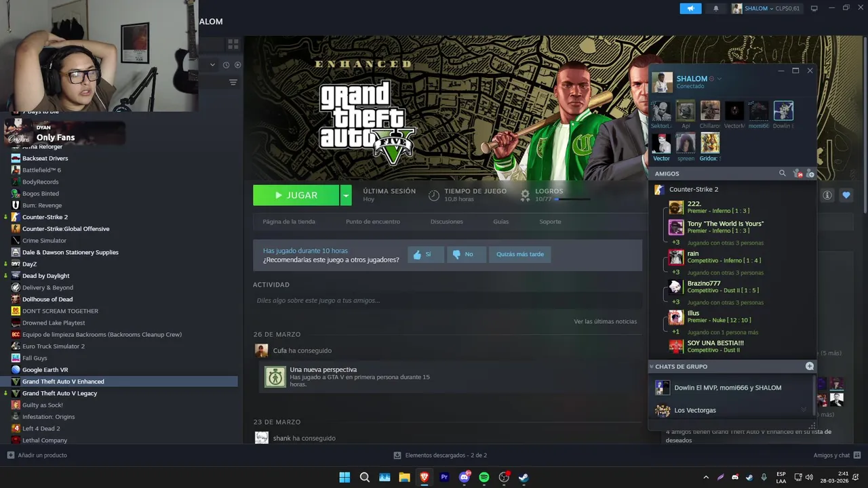
Task: Select Dead by Daylight in the library list
Action: tap(45, 276)
